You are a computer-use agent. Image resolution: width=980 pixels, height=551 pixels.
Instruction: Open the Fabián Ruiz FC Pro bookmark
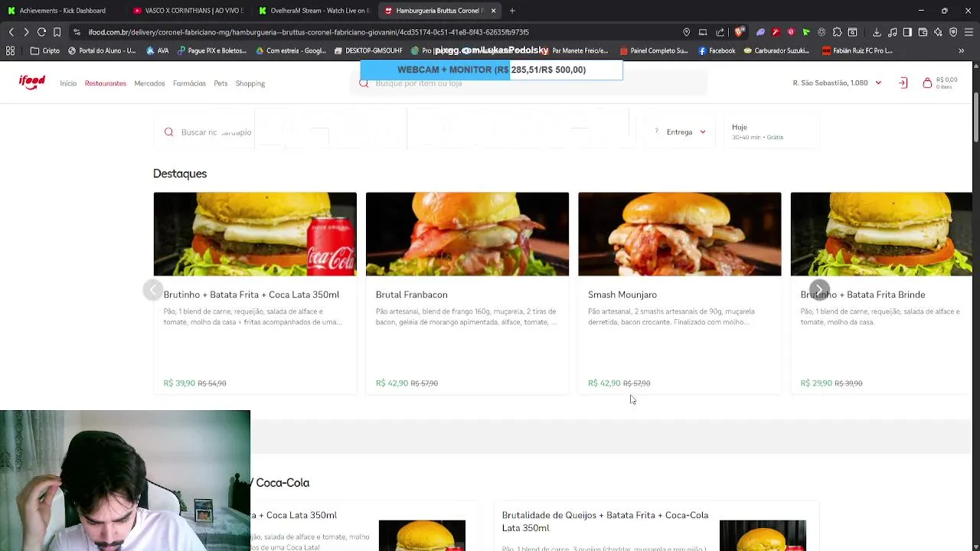tap(857, 51)
